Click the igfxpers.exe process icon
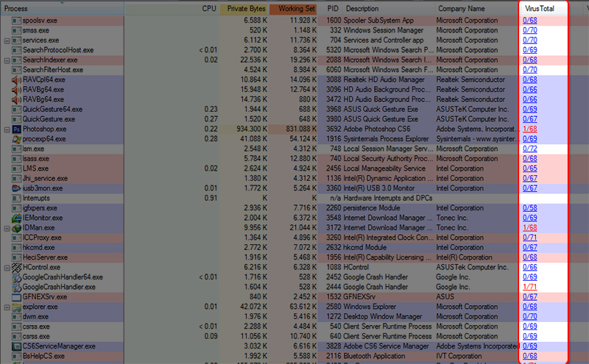Image resolution: width=589 pixels, height=364 pixels. (16, 208)
